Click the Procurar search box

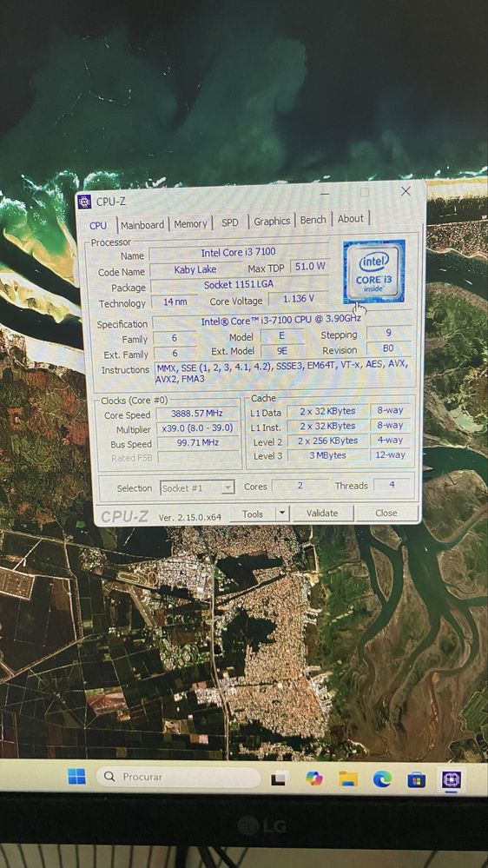pos(178,777)
